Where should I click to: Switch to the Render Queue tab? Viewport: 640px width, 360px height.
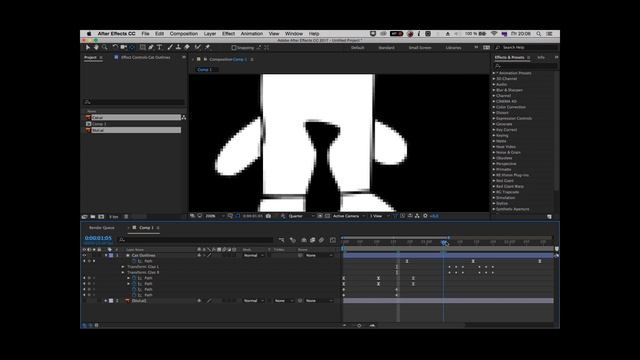pos(102,228)
